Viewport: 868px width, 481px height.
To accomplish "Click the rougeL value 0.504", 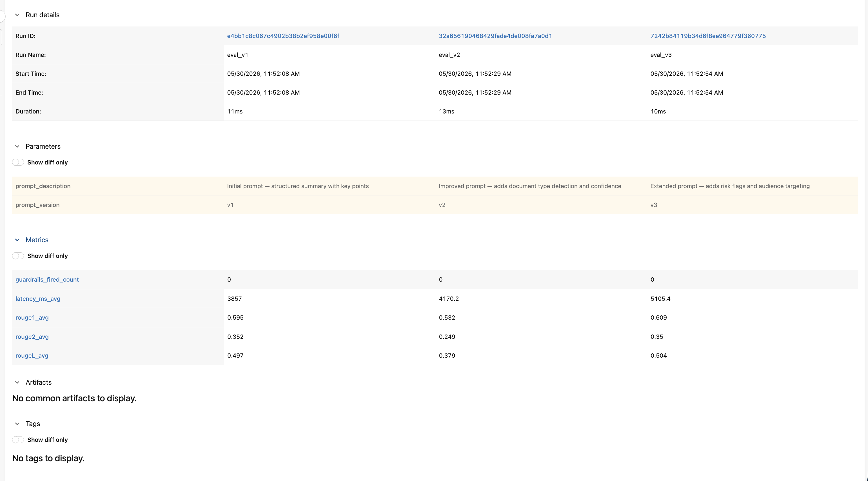I will [x=659, y=356].
